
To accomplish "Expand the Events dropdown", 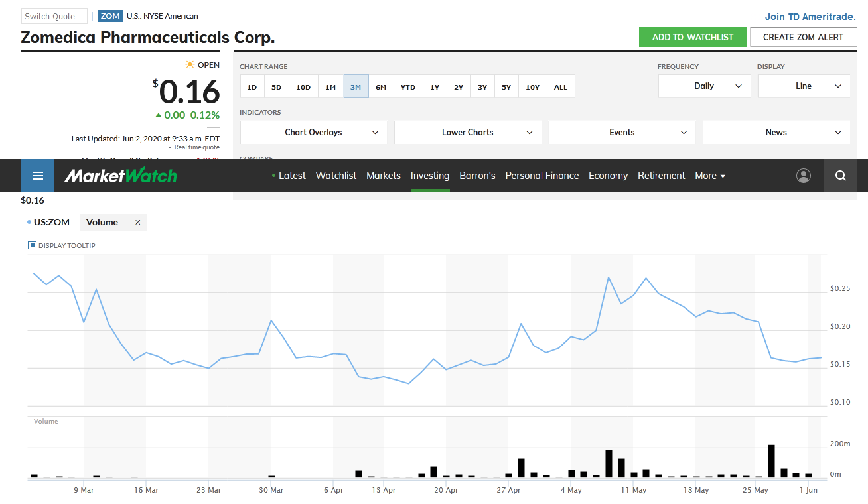I will pos(622,133).
